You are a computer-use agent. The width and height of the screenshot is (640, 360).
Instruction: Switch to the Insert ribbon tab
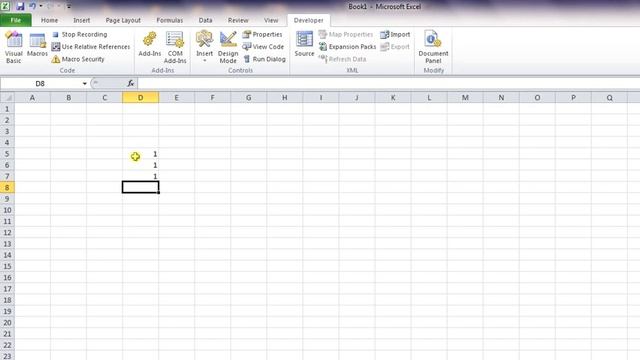point(82,20)
